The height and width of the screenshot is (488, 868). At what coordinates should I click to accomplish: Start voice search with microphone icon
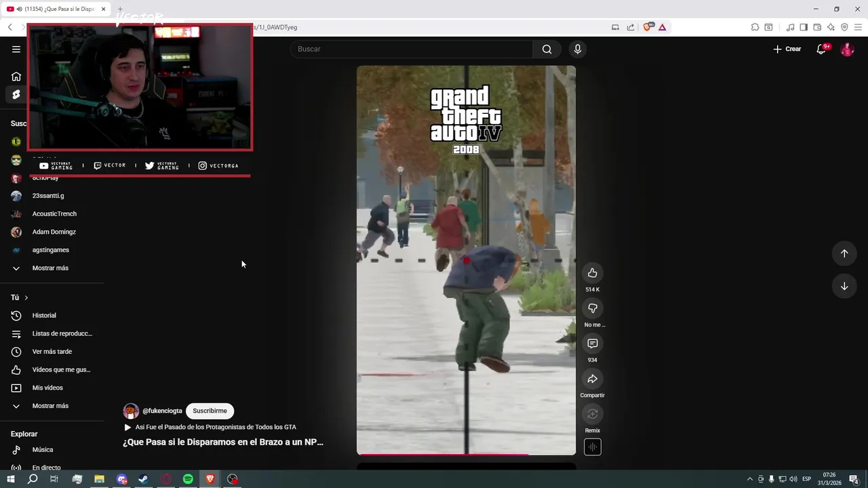578,49
